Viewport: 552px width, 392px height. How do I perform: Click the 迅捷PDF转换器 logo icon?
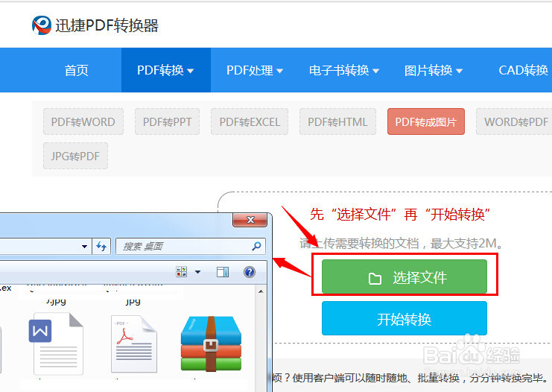(x=42, y=25)
